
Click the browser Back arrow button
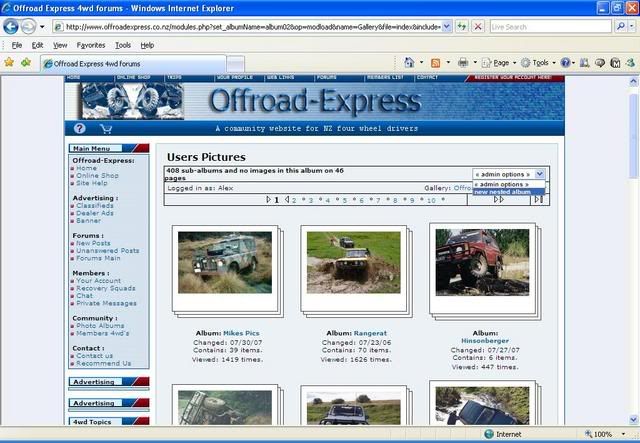tap(11, 27)
